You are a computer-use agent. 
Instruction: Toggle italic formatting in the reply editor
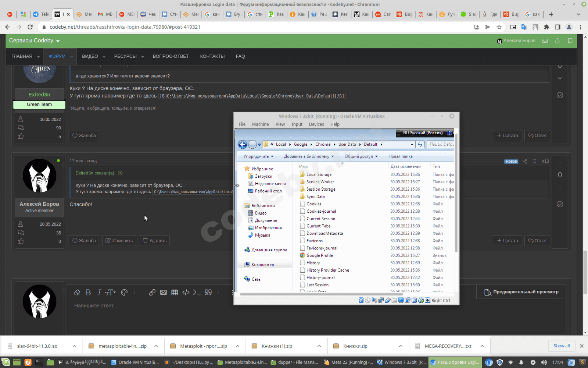(99, 292)
